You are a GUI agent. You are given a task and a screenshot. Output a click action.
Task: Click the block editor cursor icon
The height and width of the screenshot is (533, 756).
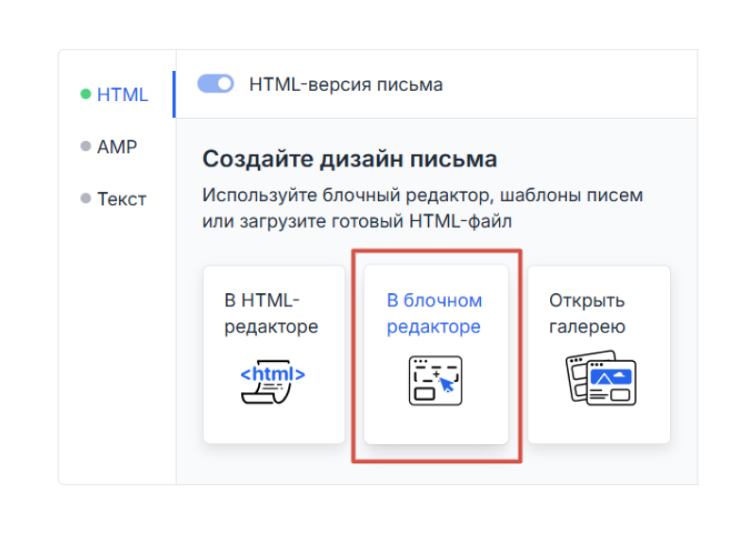coord(436,381)
